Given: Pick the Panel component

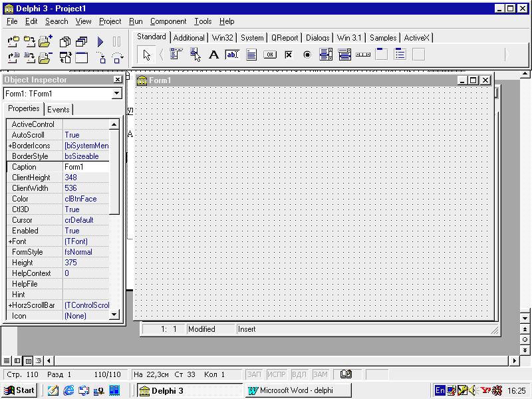Looking at the screenshot, I should click(419, 55).
